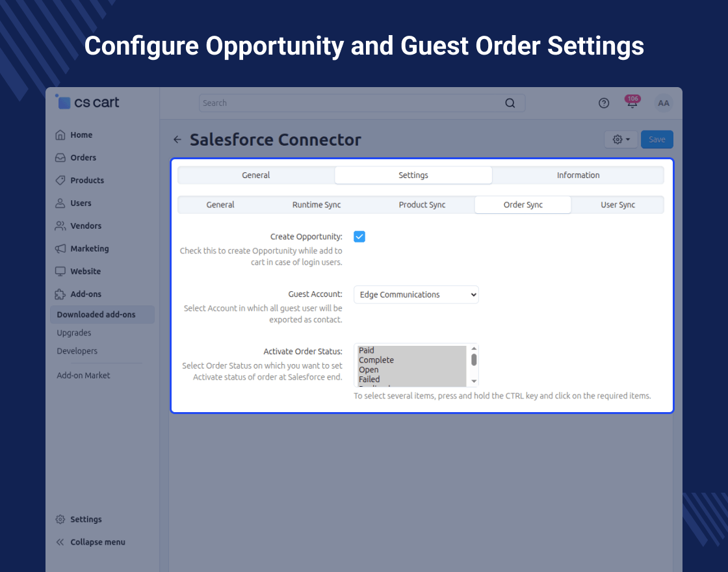
Task: Click the Marketing menu label
Action: [x=90, y=249]
